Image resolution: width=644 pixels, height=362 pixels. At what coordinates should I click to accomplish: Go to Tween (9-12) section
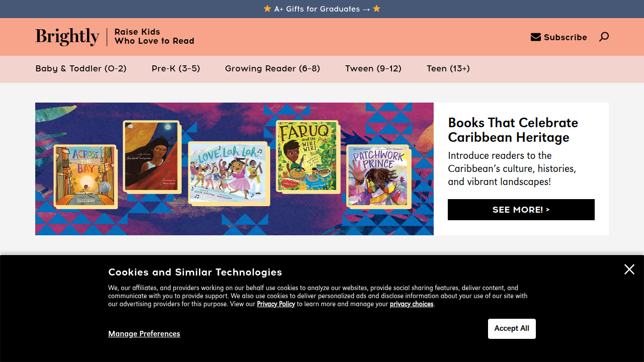373,68
